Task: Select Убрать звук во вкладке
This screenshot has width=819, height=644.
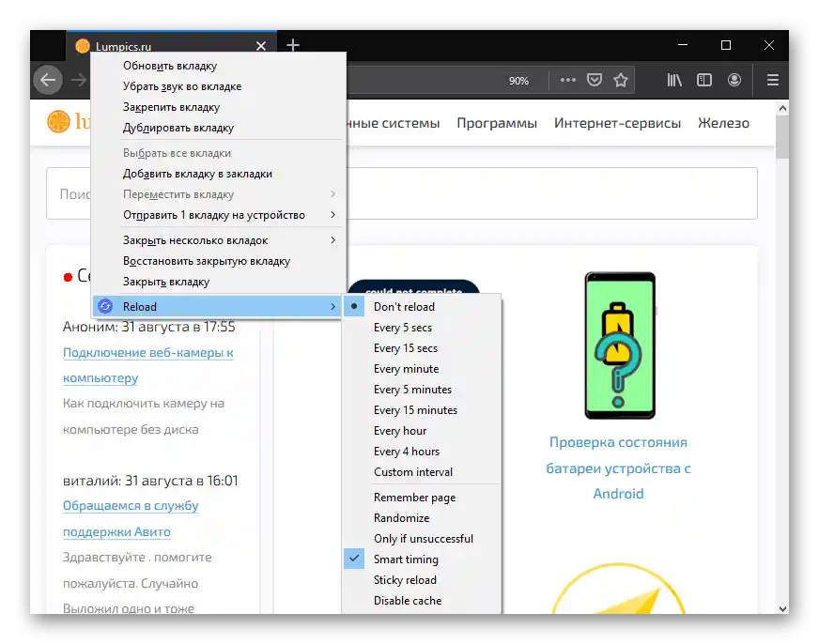Action: point(218,86)
